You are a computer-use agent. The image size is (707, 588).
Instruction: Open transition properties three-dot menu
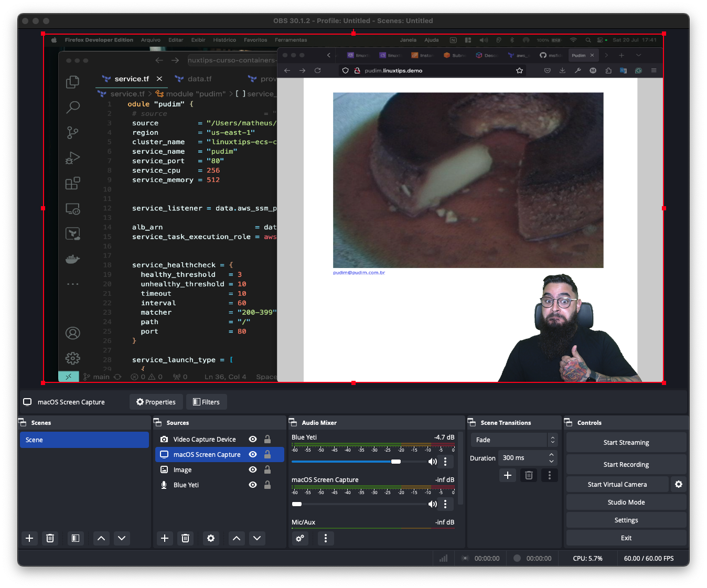[549, 475]
